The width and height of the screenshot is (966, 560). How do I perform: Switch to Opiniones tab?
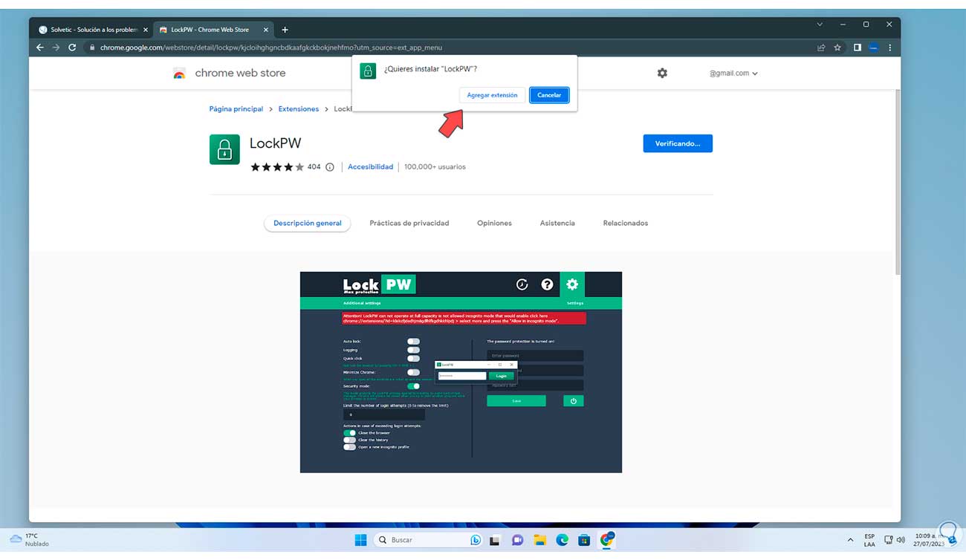tap(495, 223)
